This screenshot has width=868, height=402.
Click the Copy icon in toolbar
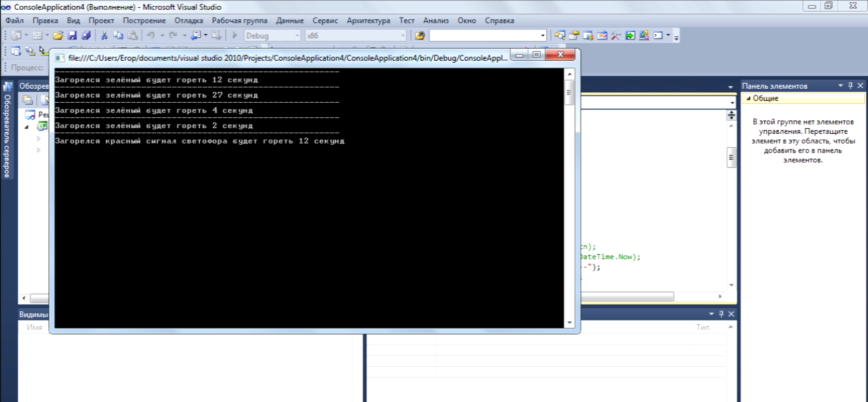click(118, 36)
